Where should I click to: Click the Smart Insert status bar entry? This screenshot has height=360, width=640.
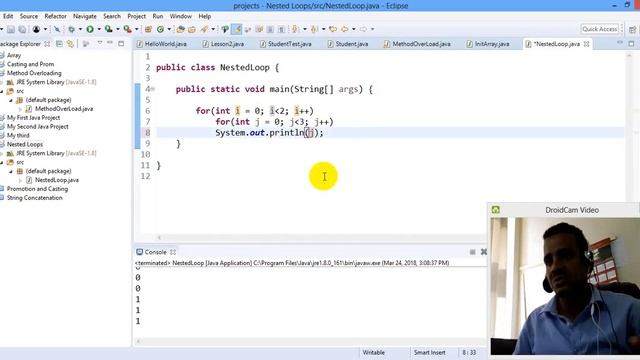429,352
